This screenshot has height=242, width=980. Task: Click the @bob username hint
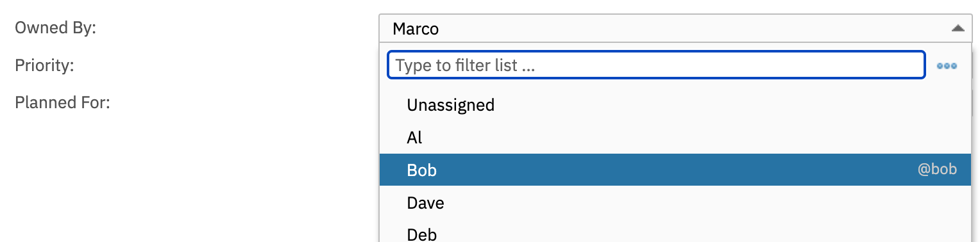point(937,169)
